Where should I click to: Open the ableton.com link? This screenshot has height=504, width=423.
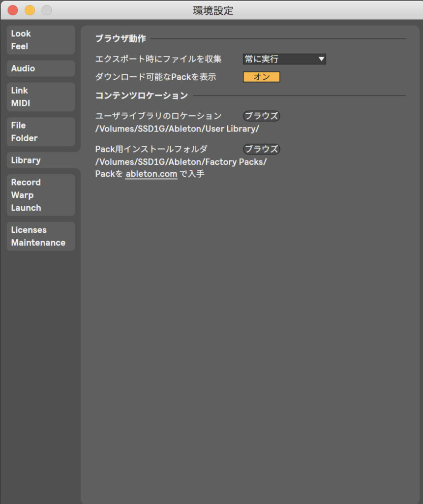coord(151,174)
